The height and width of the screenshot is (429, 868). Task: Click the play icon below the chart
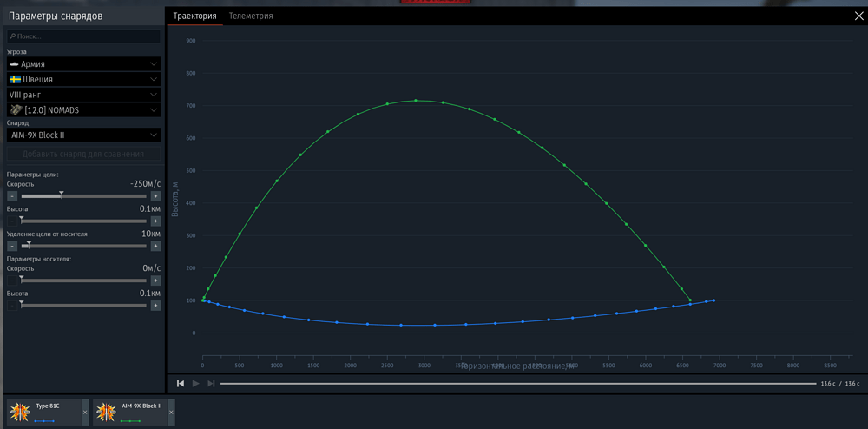coord(195,384)
